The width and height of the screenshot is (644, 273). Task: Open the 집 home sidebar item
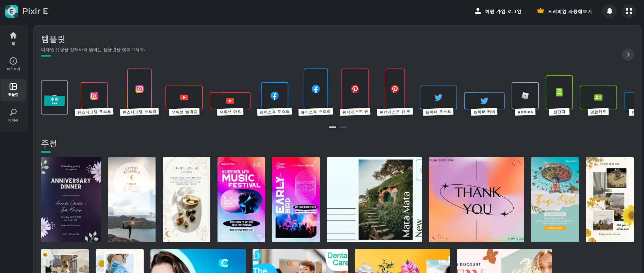[x=13, y=39]
